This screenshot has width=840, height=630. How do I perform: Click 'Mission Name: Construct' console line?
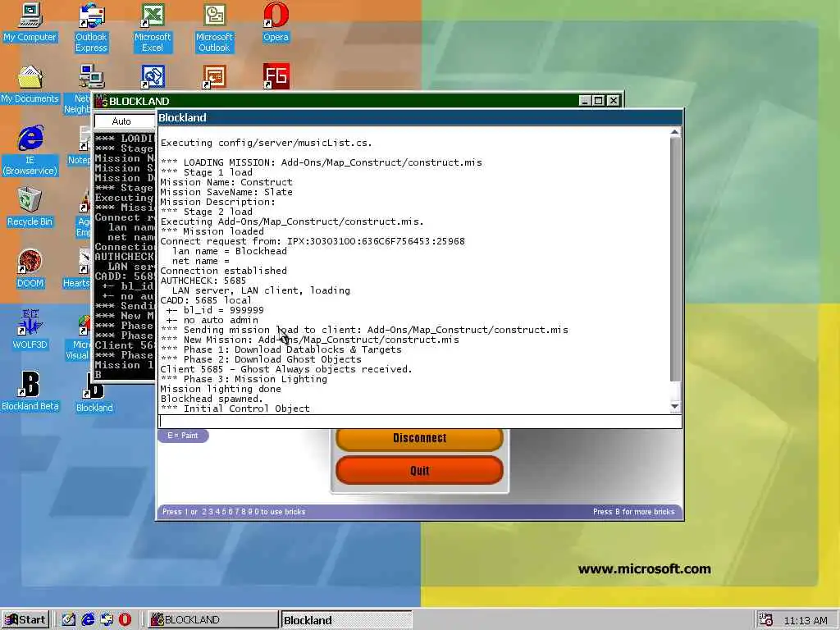(x=226, y=182)
